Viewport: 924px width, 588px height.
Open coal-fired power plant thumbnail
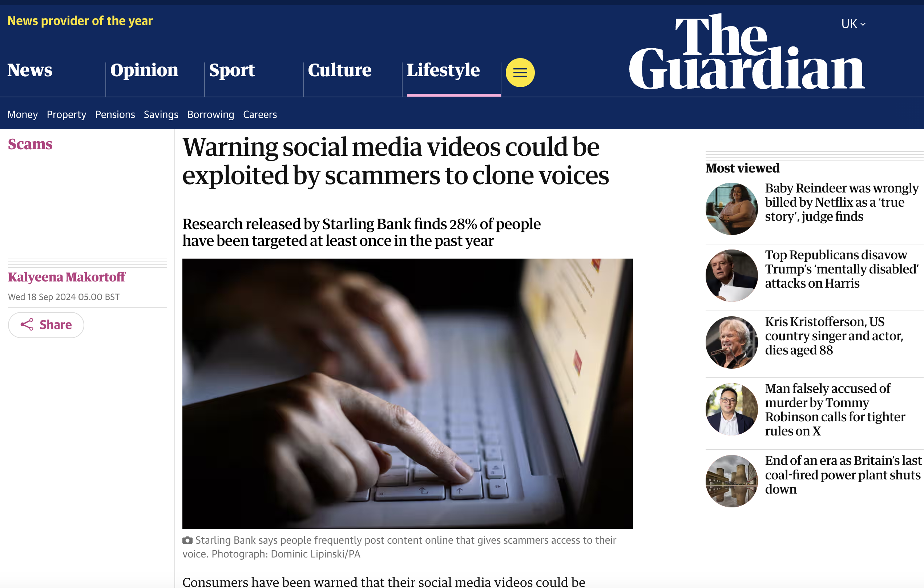click(731, 481)
